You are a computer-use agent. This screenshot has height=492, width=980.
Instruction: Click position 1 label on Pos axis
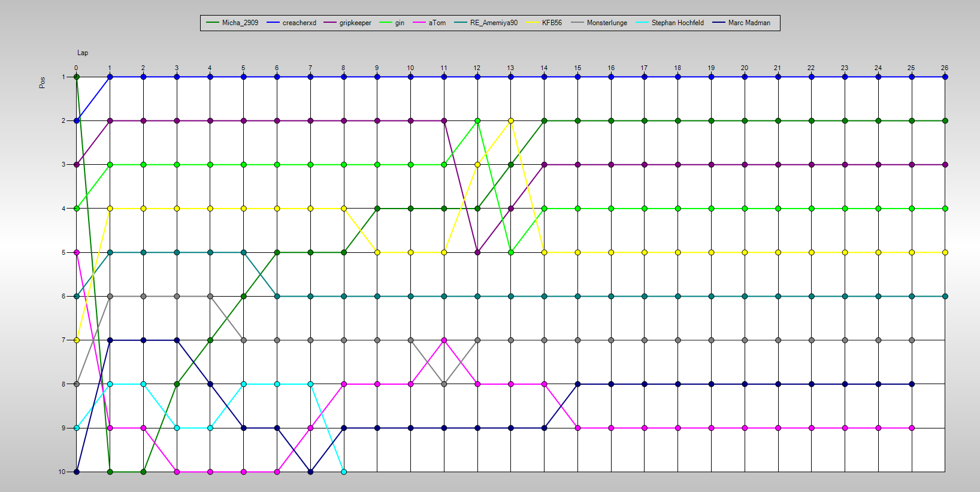pyautogui.click(x=63, y=77)
